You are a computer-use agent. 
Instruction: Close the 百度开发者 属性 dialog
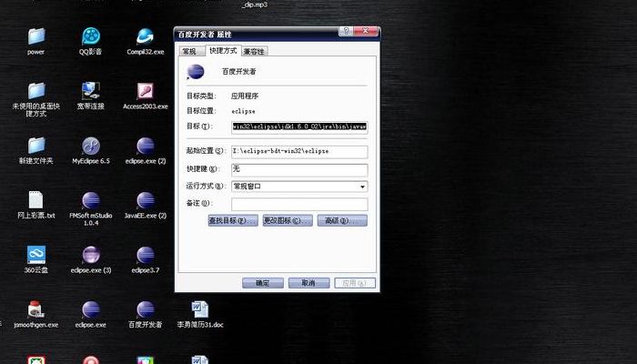click(x=365, y=31)
